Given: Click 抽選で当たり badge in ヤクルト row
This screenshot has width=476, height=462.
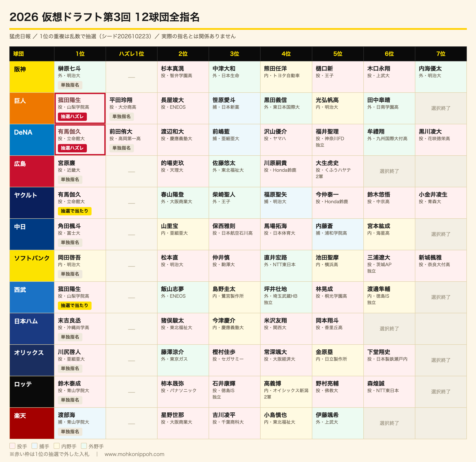Looking at the screenshot, I should click(x=75, y=211).
